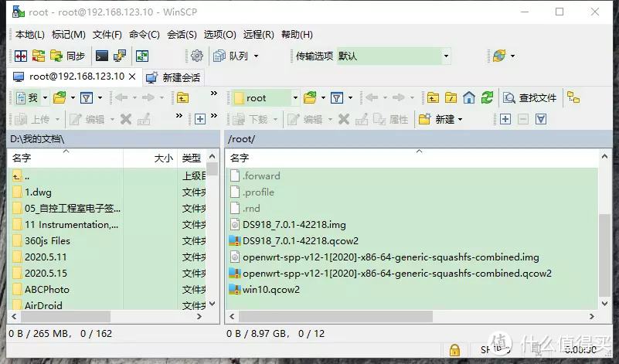This screenshot has height=364, width=619.
Task: Close the root@192.168.123.10 session tab
Action: pyautogui.click(x=132, y=77)
